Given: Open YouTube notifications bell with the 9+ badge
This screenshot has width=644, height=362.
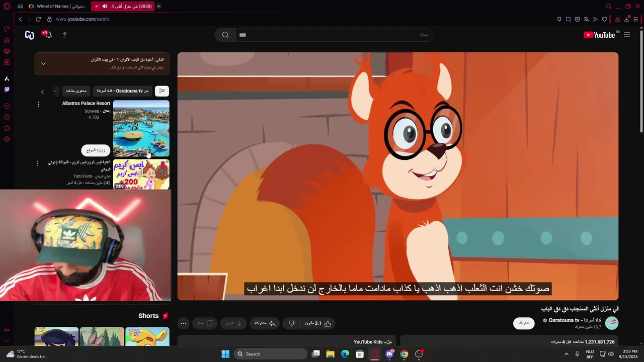Looking at the screenshot, I should [47, 34].
